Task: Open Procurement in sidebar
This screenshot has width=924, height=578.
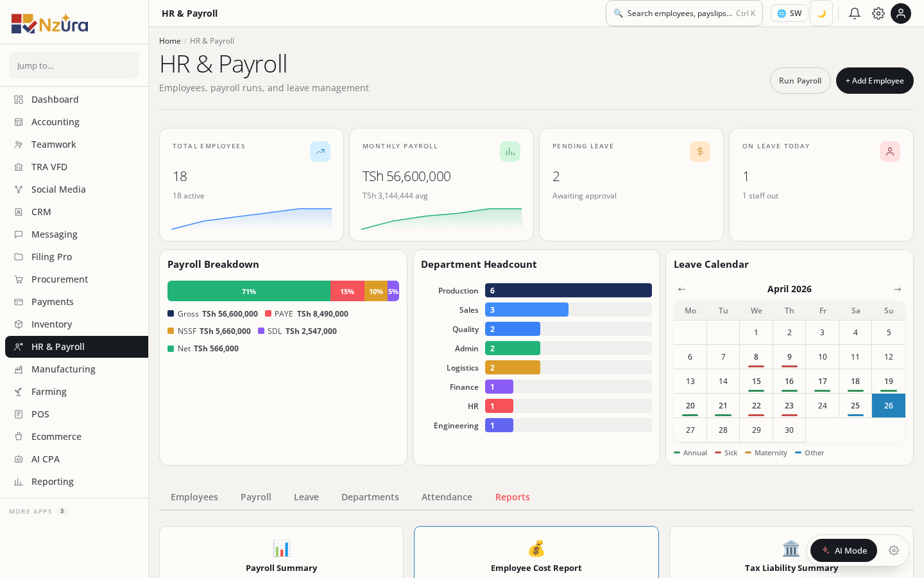Action: (x=76, y=279)
